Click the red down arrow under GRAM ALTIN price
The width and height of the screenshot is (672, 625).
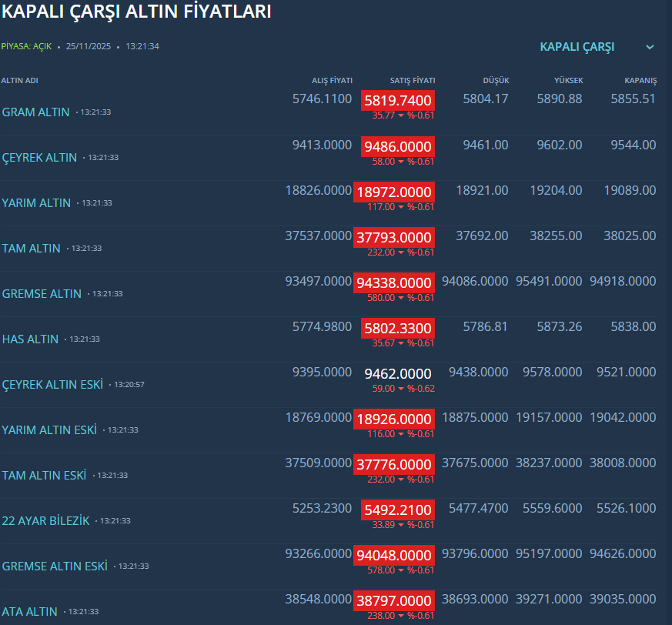tap(401, 115)
